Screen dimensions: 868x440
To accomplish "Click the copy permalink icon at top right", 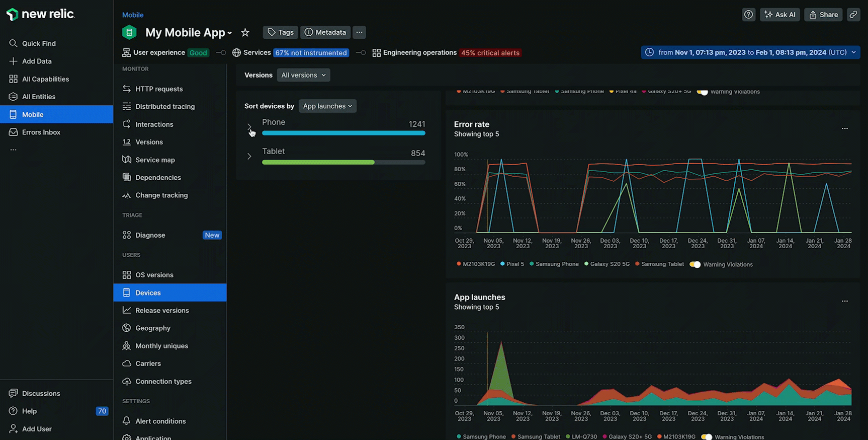I will pyautogui.click(x=853, y=15).
